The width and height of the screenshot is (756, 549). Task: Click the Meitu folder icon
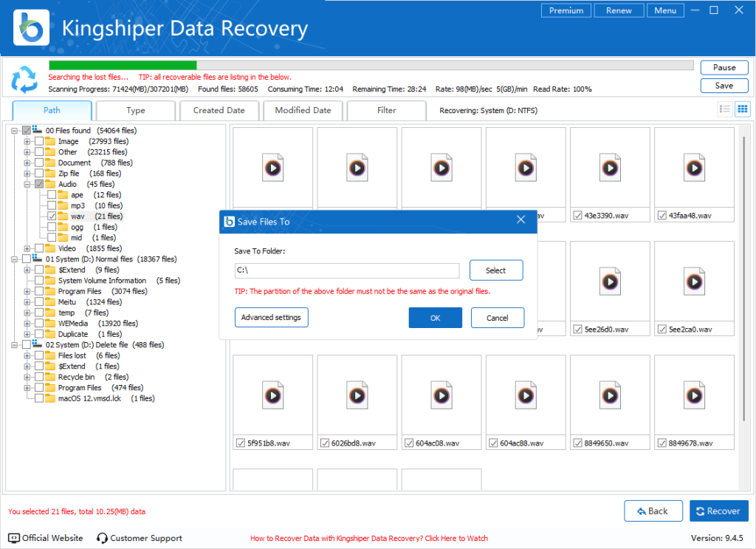pos(50,301)
